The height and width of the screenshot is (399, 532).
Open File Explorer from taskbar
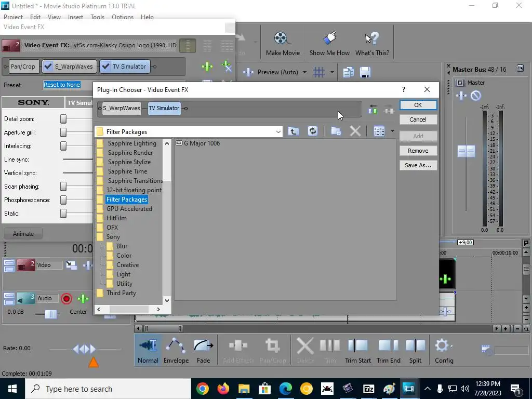pos(244,389)
